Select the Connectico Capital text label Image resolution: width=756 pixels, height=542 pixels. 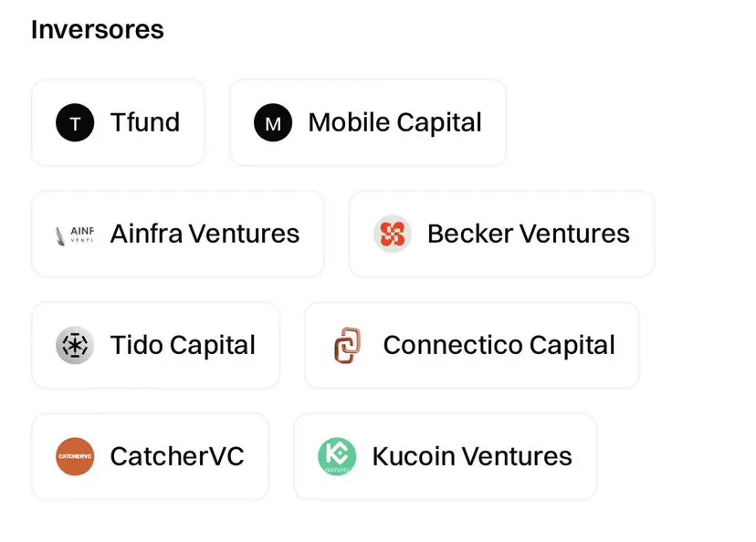(499, 346)
